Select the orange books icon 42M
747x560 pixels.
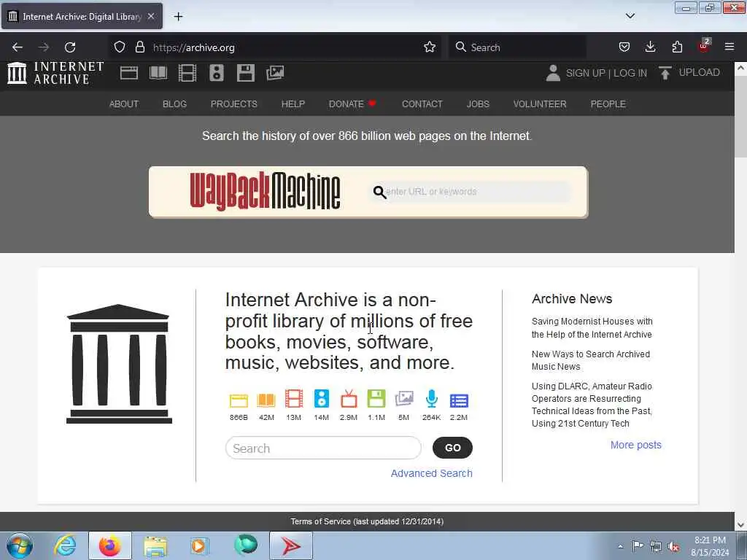pos(266,400)
